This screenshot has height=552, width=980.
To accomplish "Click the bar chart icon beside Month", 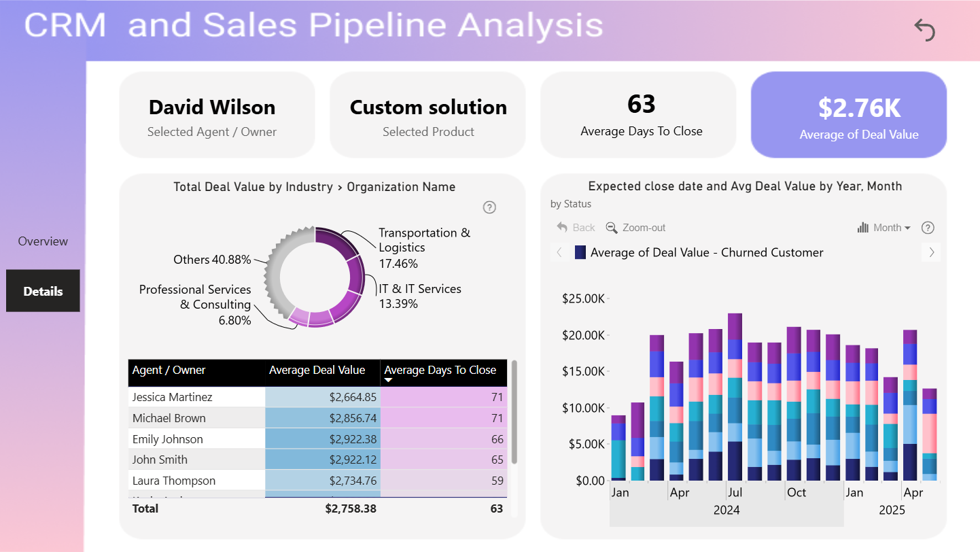I will tap(863, 228).
